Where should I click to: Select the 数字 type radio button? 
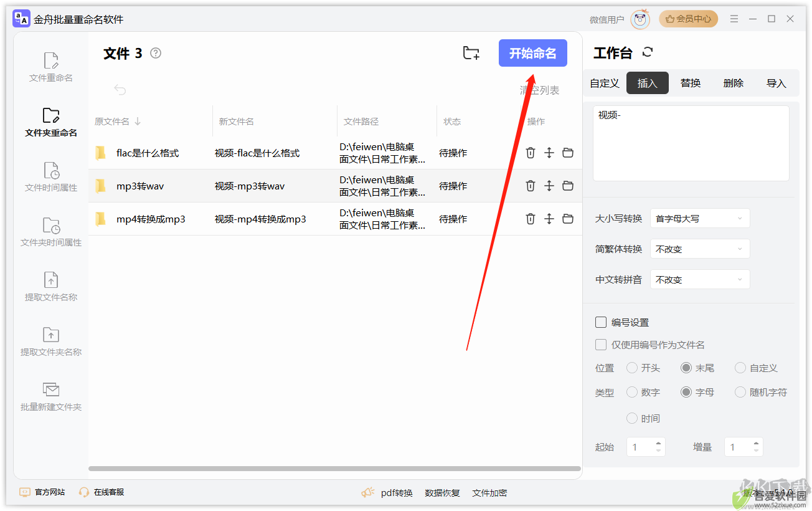point(632,392)
